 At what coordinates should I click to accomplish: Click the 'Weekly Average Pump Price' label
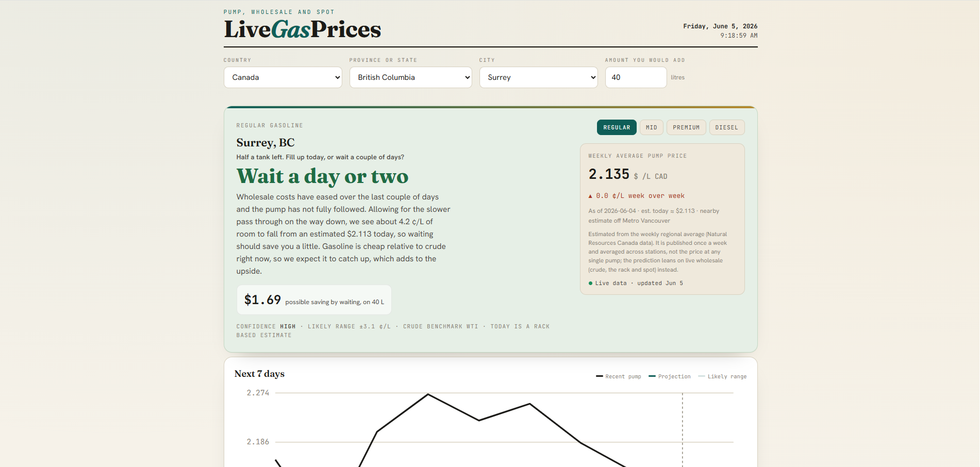[x=638, y=156]
